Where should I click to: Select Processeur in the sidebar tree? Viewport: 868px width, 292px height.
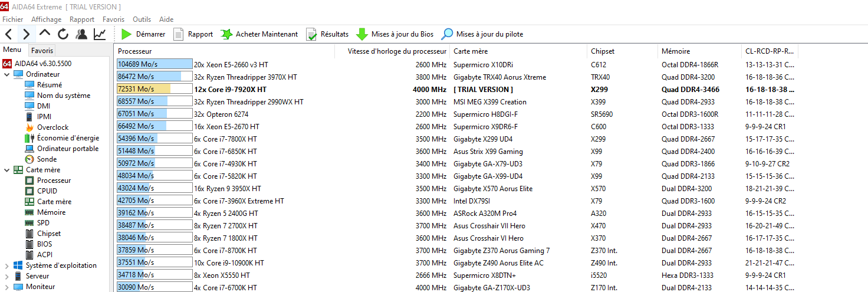coord(48,181)
